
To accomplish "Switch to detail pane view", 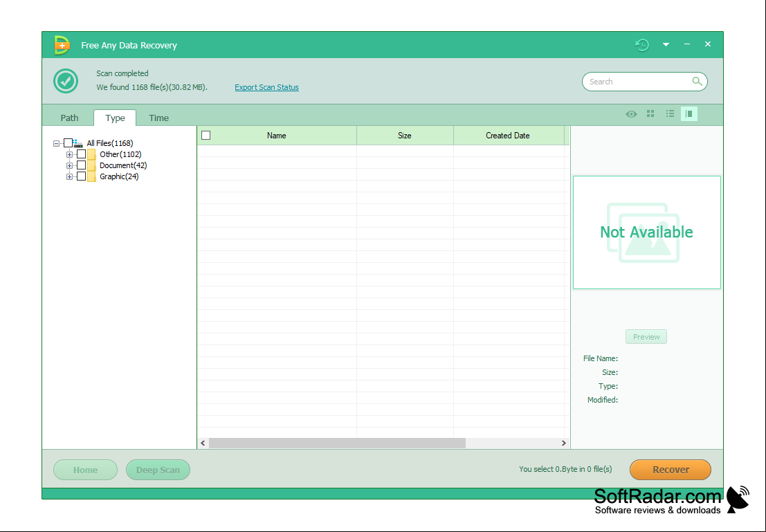I will point(689,114).
